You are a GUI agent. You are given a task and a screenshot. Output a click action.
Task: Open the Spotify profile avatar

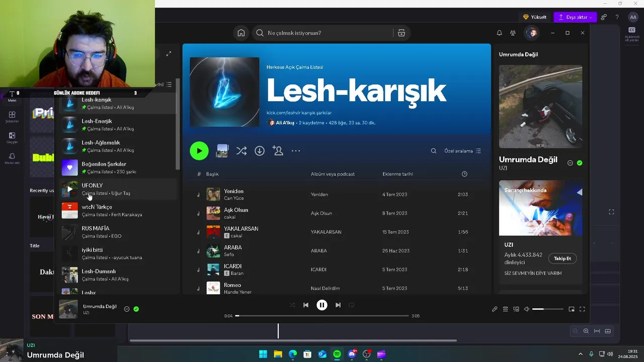click(531, 33)
